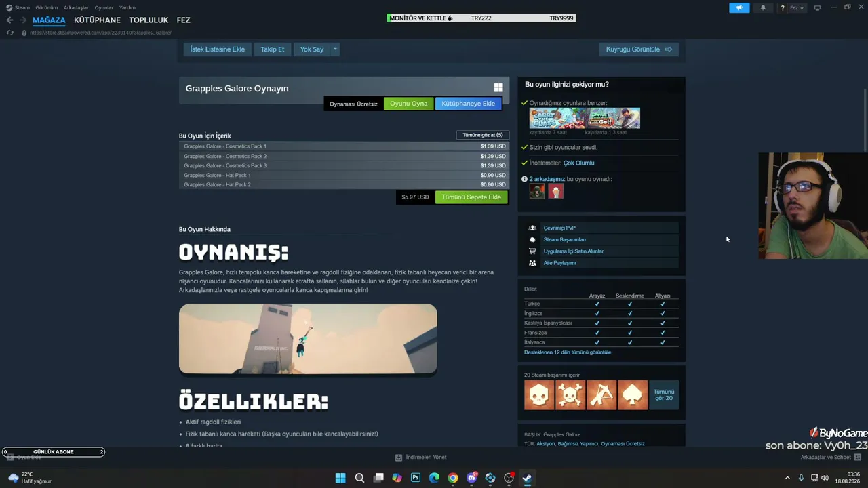This screenshot has width=868, height=488.
Task: Click Tümünü Sepete Ekle button
Action: tap(471, 197)
